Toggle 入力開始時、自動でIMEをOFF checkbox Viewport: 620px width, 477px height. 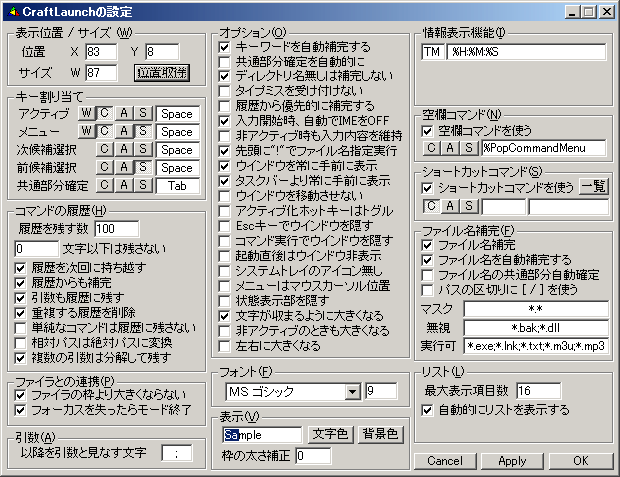(224, 121)
